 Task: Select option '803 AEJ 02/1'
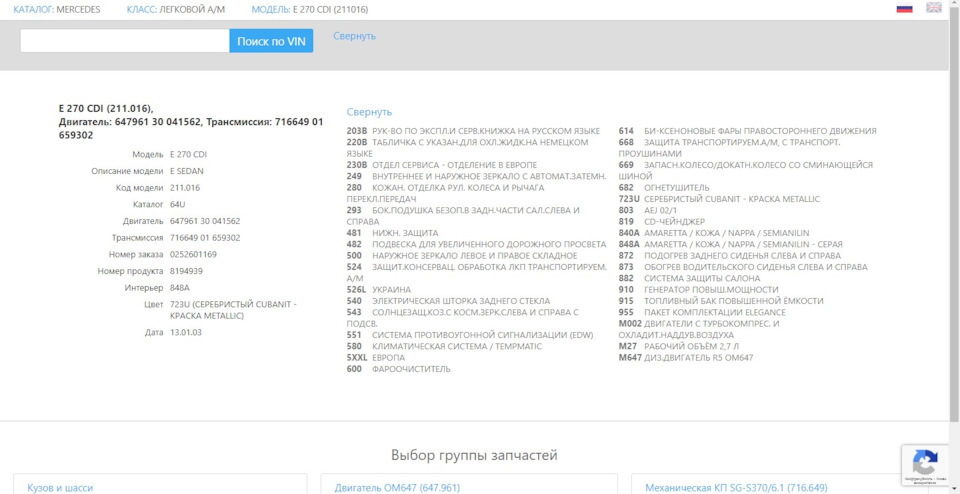click(649, 210)
